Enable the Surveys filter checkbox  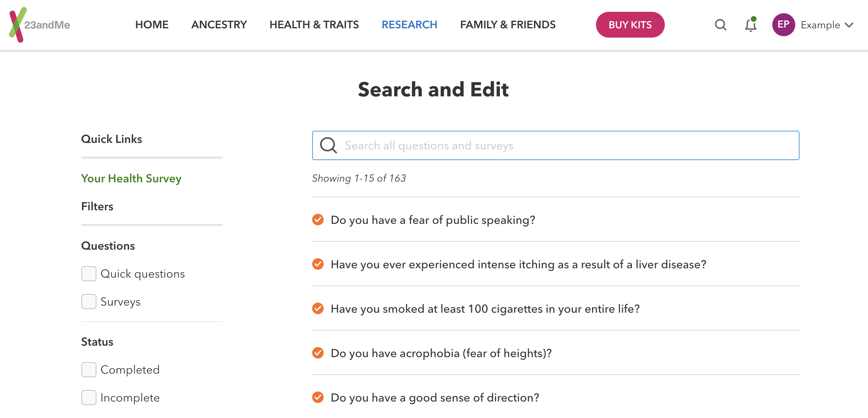[89, 302]
